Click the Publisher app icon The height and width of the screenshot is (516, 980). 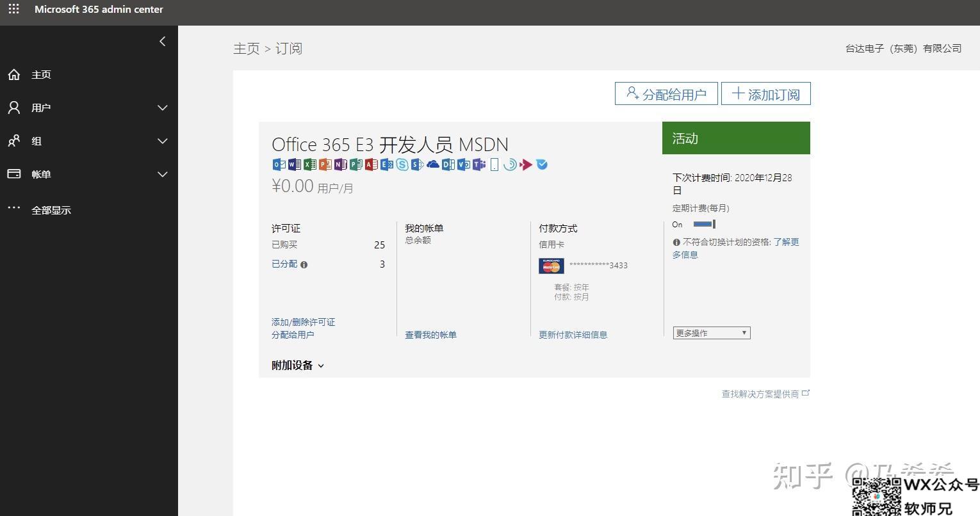[356, 165]
